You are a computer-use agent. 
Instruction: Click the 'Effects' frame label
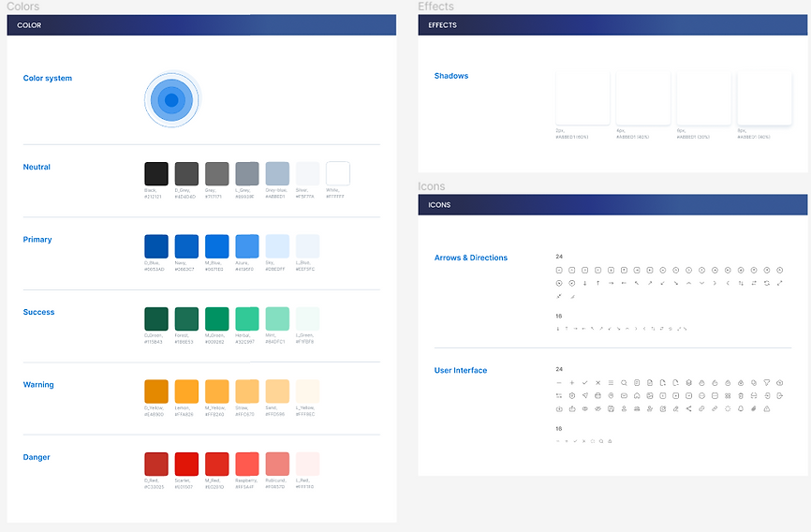pos(436,7)
